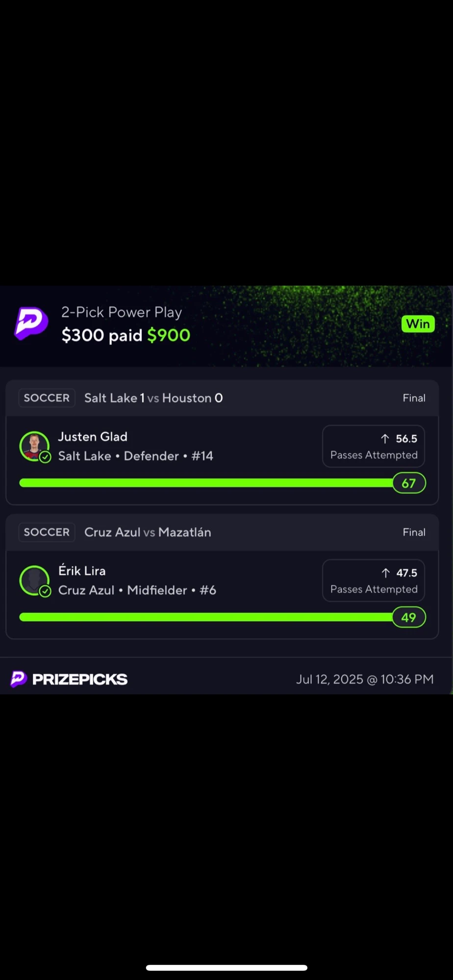Click the $900 payout amount
The image size is (453, 980).
pos(169,335)
